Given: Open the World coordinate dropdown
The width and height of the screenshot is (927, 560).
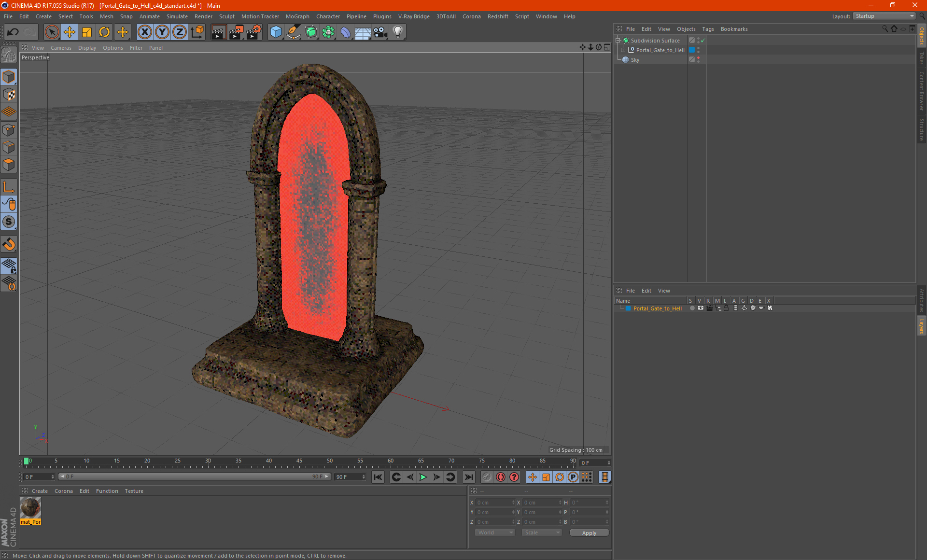Looking at the screenshot, I should coord(495,532).
